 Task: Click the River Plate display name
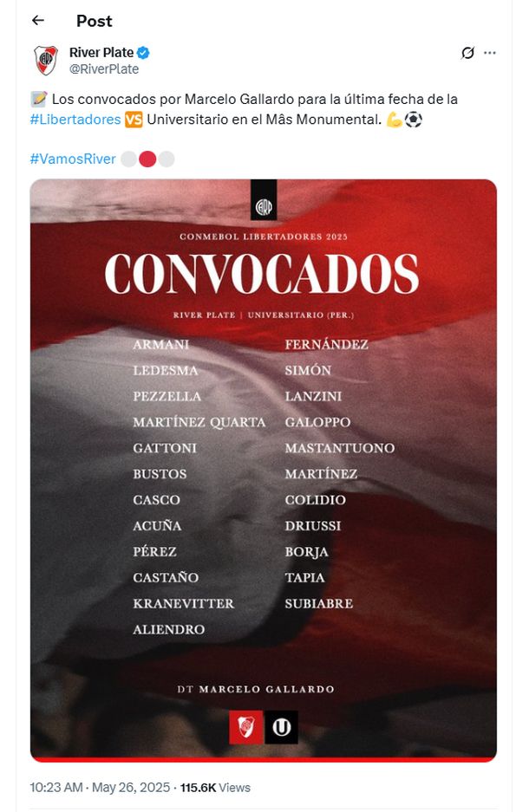pos(101,53)
